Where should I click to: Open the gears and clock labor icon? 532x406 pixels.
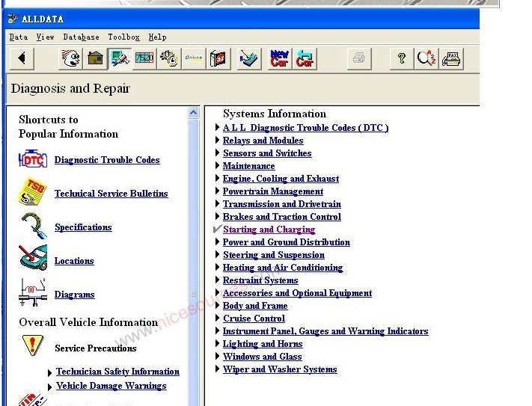click(168, 58)
